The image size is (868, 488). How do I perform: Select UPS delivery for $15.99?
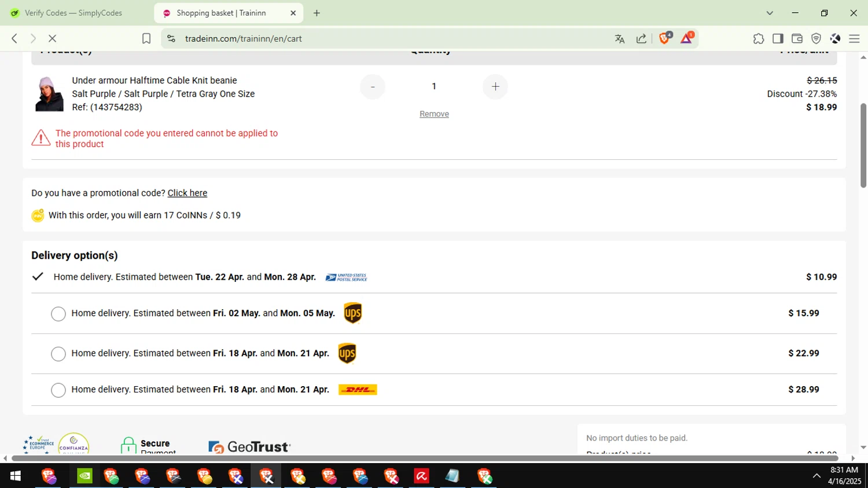coord(58,314)
